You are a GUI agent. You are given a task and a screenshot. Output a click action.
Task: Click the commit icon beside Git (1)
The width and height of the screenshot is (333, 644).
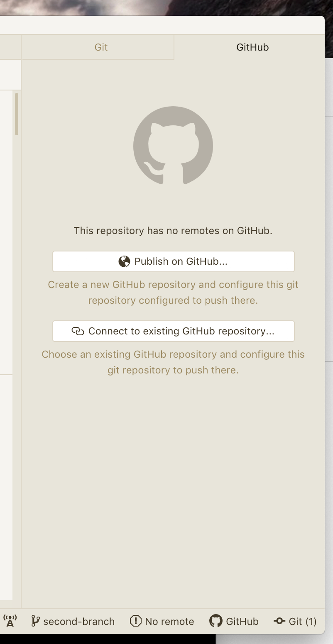279,621
